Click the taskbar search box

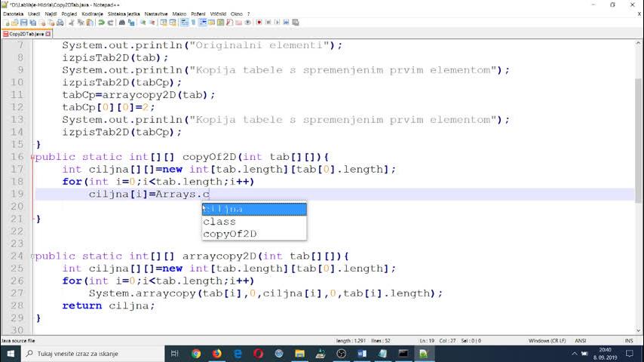point(93,354)
